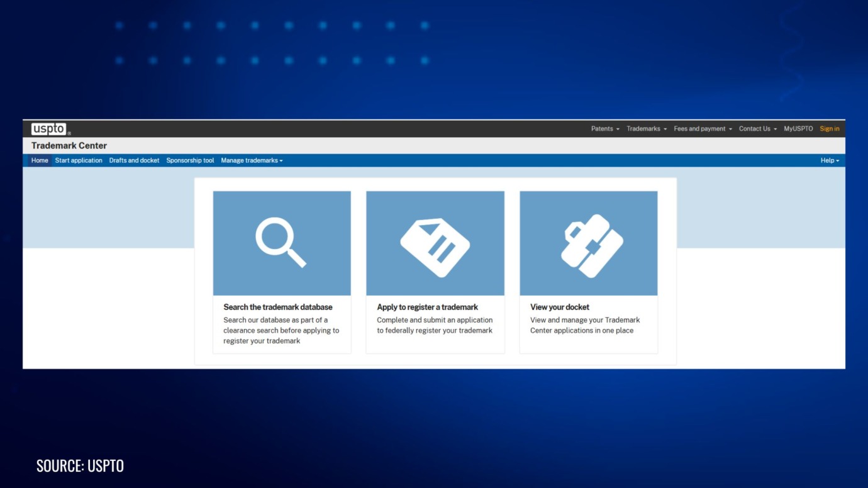Viewport: 868px width, 488px height.
Task: Click the Sign in link
Action: 829,128
